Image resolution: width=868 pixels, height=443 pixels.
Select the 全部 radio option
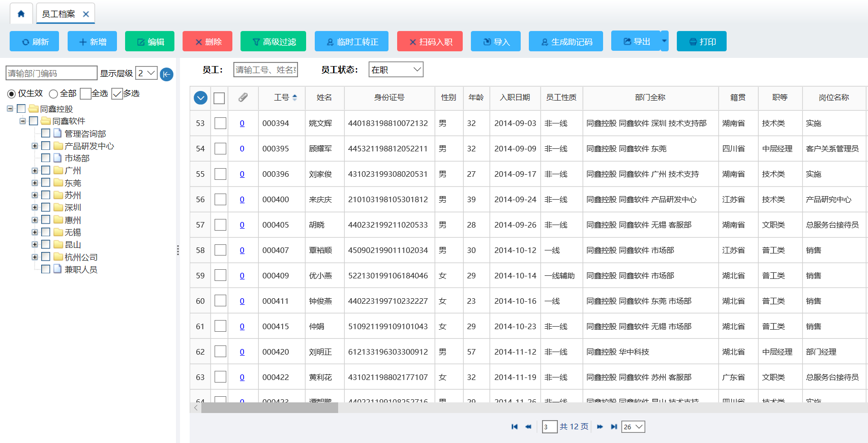53,93
